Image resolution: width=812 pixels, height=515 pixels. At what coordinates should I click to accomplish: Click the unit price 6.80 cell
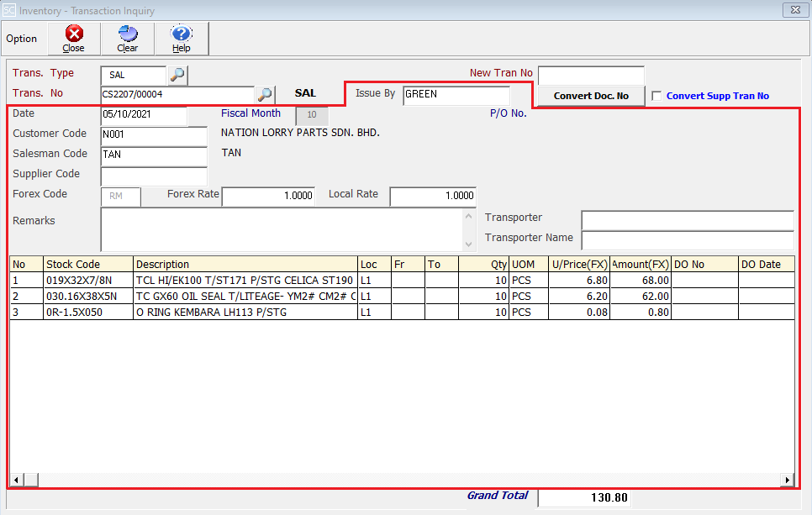[x=579, y=280]
